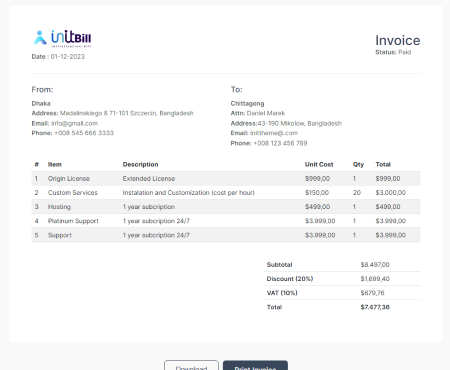Click the invoice date 01-12-2023

coord(68,57)
